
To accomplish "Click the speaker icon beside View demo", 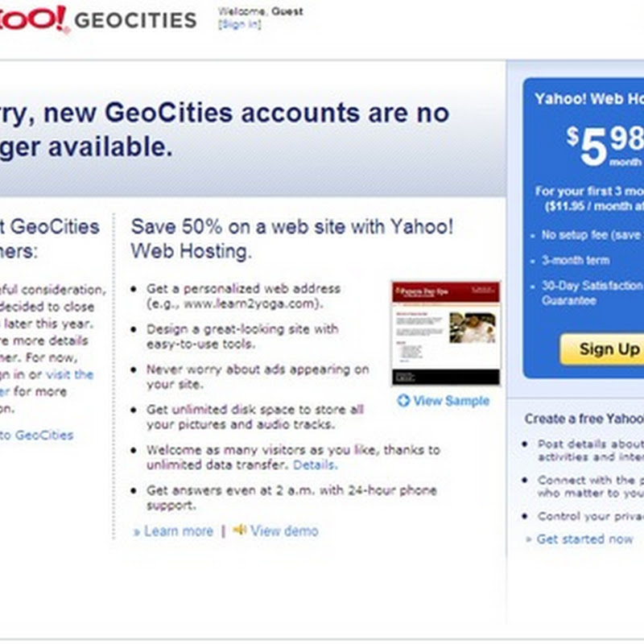I will [239, 530].
